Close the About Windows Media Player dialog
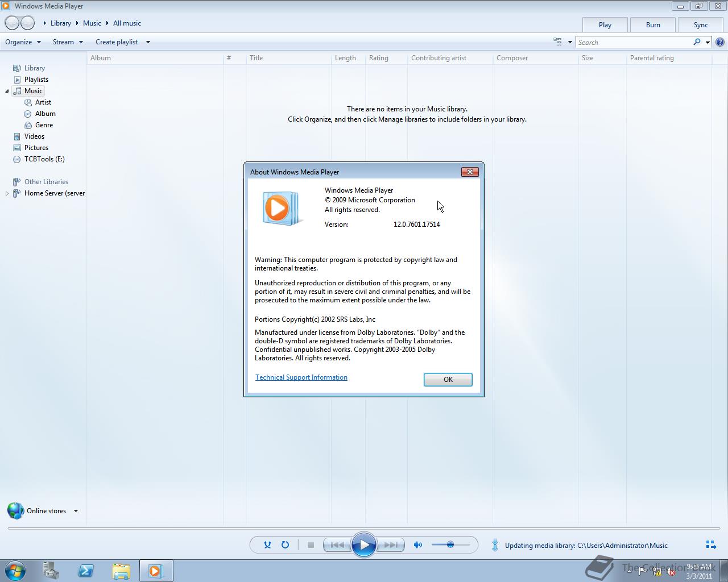 (x=470, y=172)
